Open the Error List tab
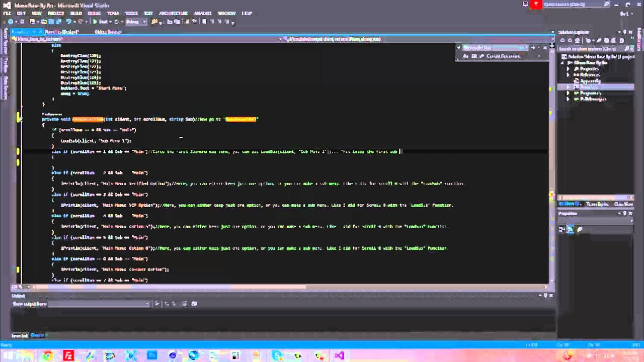 [20, 335]
